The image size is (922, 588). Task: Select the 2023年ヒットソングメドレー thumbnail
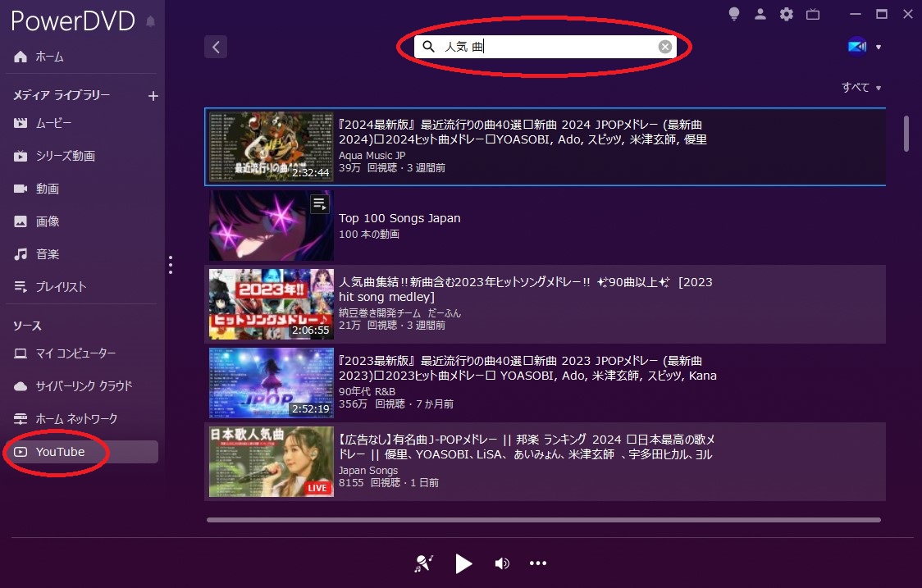271,304
